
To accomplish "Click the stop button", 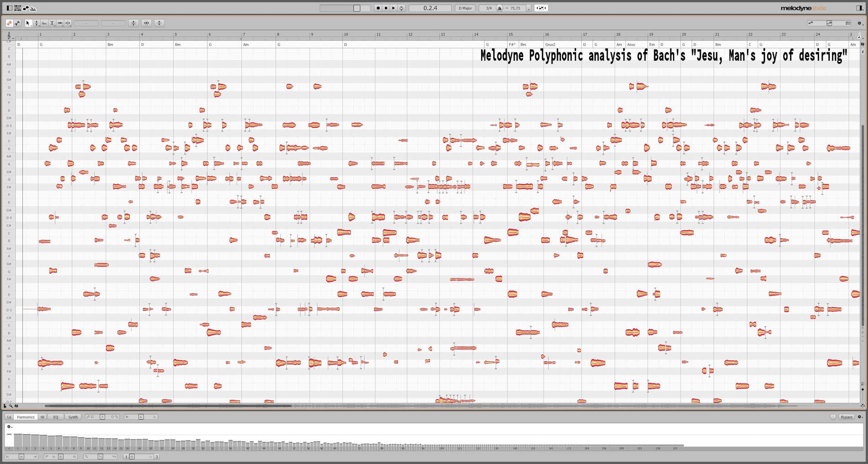I will (386, 8).
